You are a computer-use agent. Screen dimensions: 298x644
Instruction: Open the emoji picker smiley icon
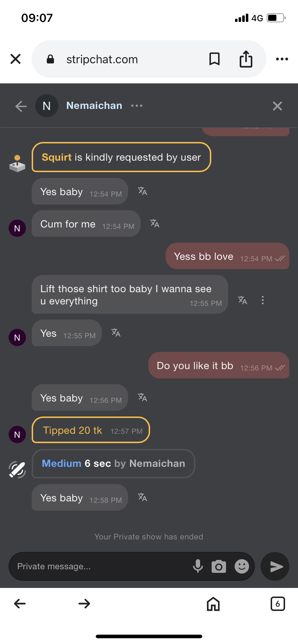(x=242, y=566)
